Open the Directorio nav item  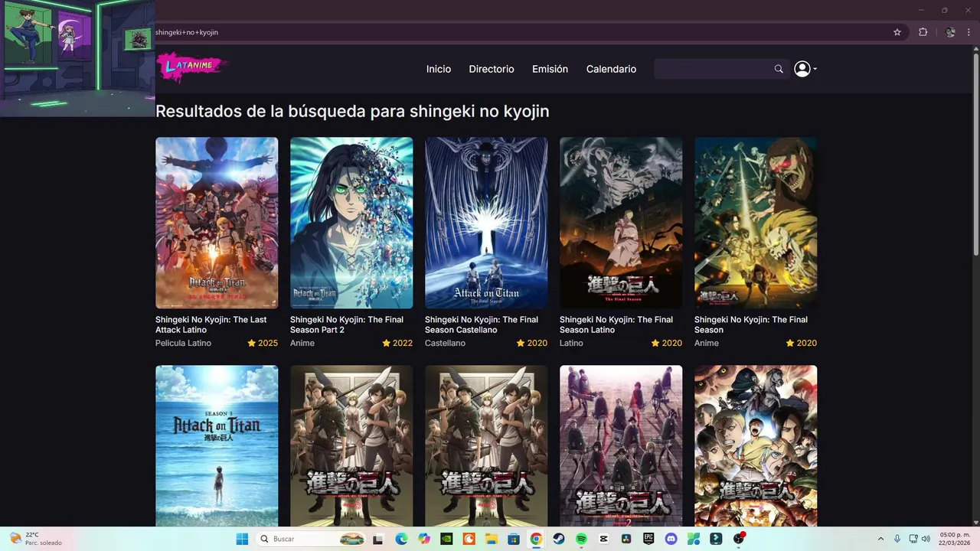pos(492,69)
